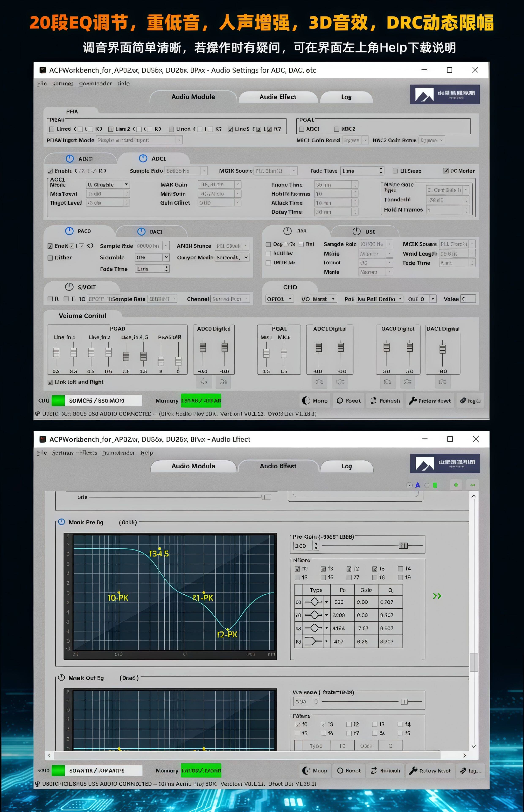The height and width of the screenshot is (812, 524).
Task: Click the Pre Gain slider handle
Action: (403, 546)
